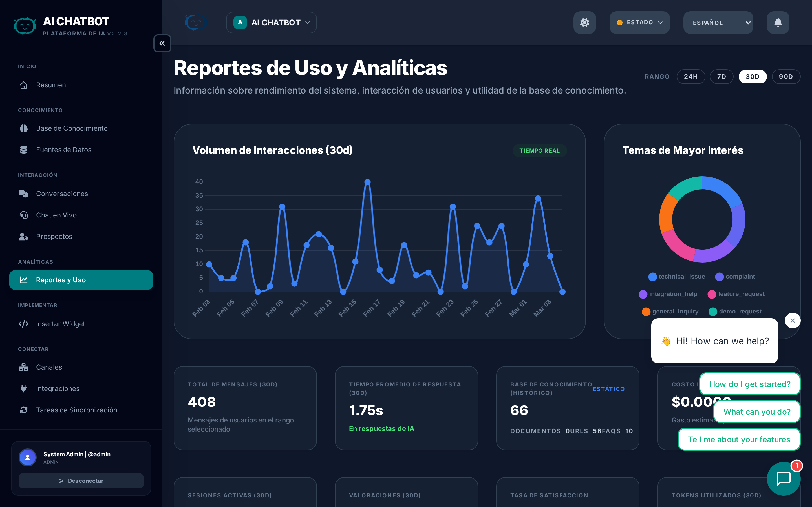
Task: Open Canales network icon
Action: click(x=23, y=367)
